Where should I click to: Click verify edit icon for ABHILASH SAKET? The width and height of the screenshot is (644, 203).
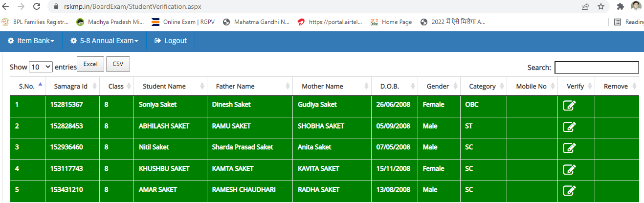[569, 126]
